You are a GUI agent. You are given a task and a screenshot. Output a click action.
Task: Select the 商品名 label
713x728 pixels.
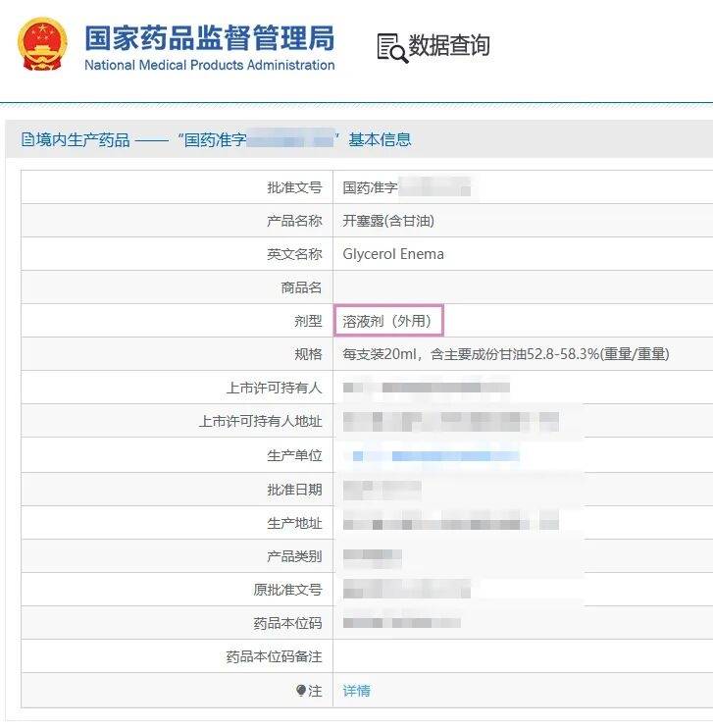coord(301,287)
